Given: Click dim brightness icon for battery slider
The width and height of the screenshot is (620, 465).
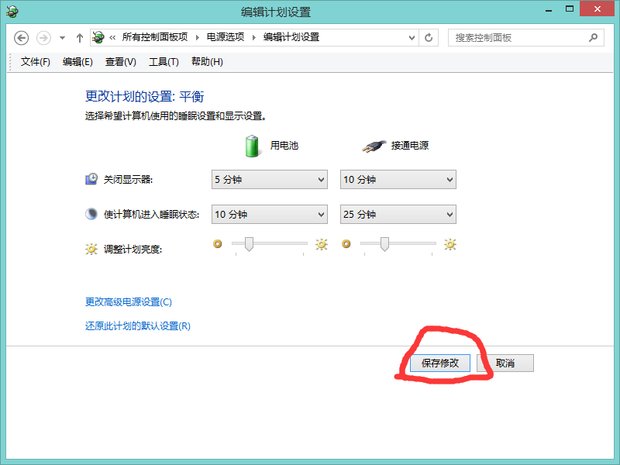Looking at the screenshot, I should [x=217, y=244].
